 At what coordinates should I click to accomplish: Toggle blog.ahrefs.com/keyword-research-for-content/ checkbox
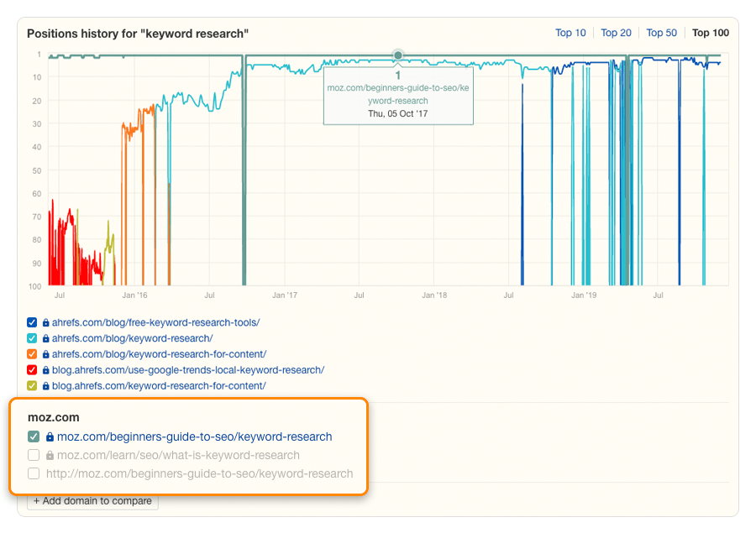coord(32,386)
